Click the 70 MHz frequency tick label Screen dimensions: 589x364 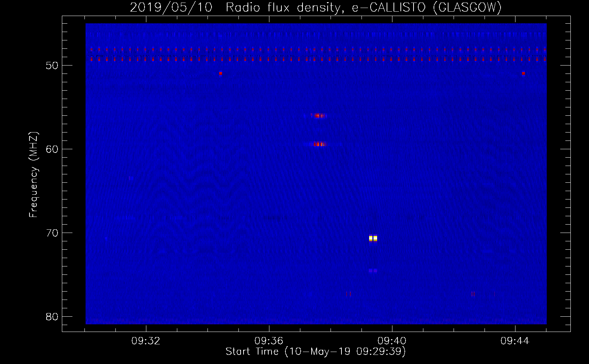tap(52, 233)
